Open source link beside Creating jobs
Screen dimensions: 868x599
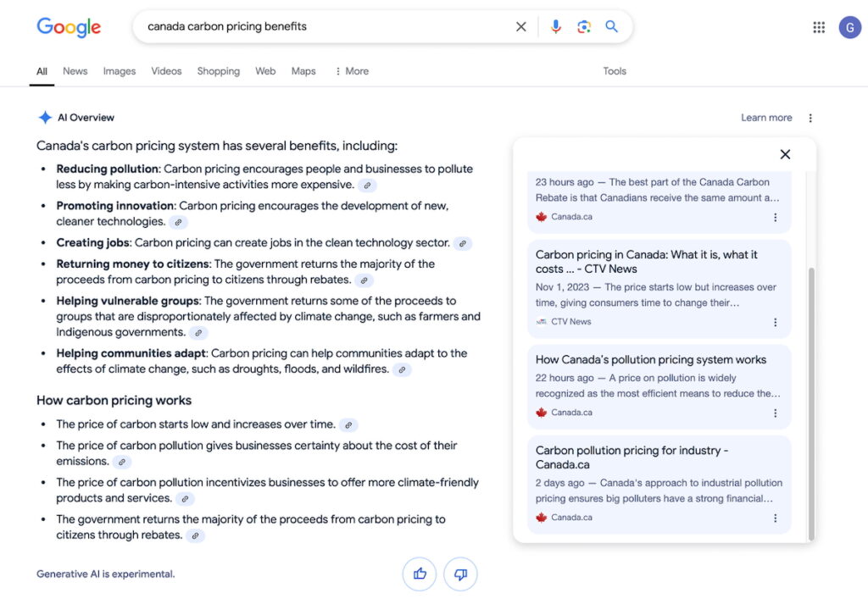pyautogui.click(x=462, y=243)
